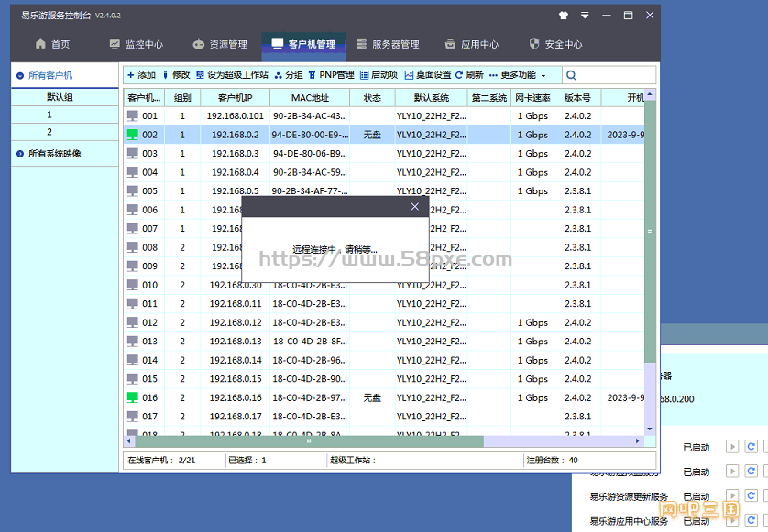Click the green online icon of client 002
This screenshot has height=532, width=768.
[x=133, y=135]
